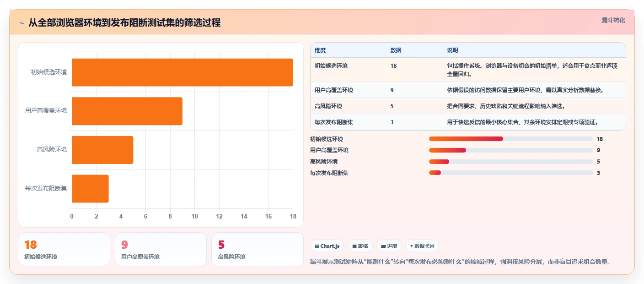Select the 初始候选环境 table row cell
The image size is (644, 284).
[331, 66]
